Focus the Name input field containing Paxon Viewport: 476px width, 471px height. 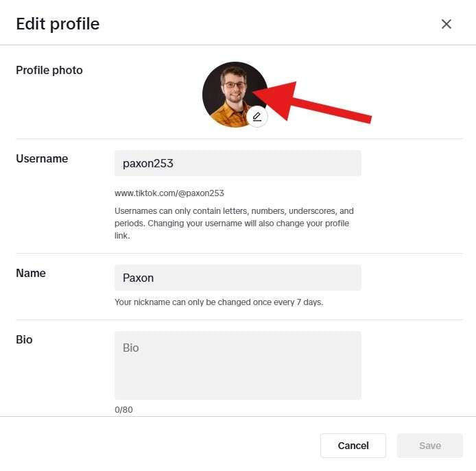237,278
